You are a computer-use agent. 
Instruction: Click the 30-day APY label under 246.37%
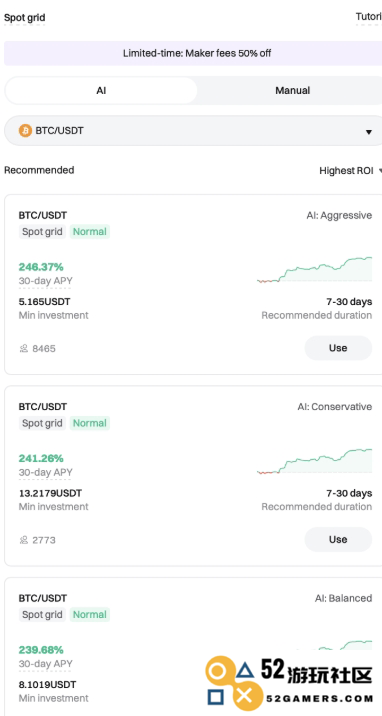pos(45,281)
